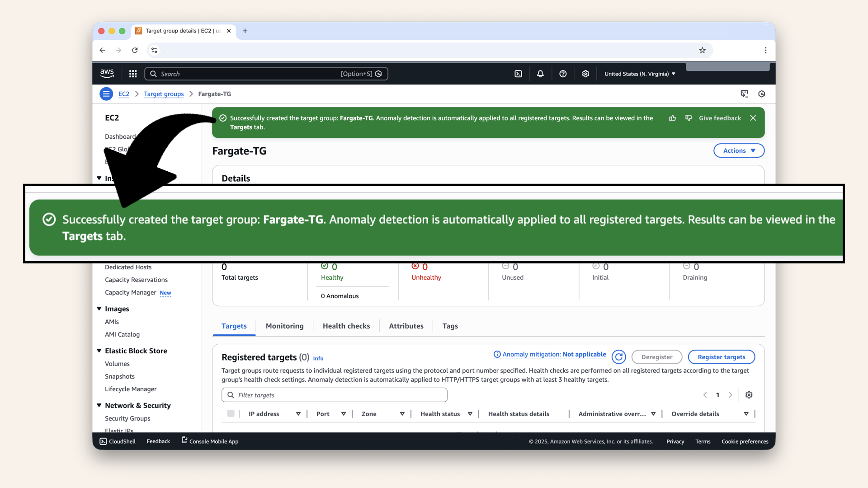Launch CloudShell from the top navigation bar
The width and height of the screenshot is (868, 488).
click(x=518, y=74)
